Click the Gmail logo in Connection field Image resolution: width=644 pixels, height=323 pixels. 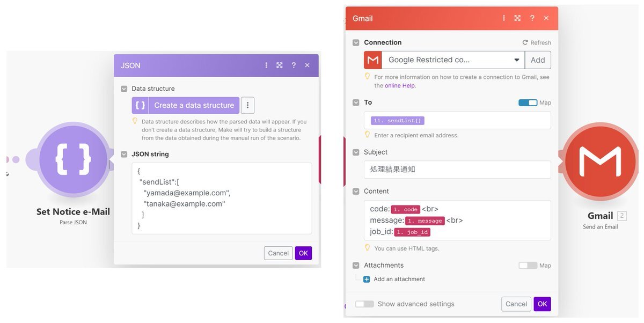pyautogui.click(x=373, y=60)
